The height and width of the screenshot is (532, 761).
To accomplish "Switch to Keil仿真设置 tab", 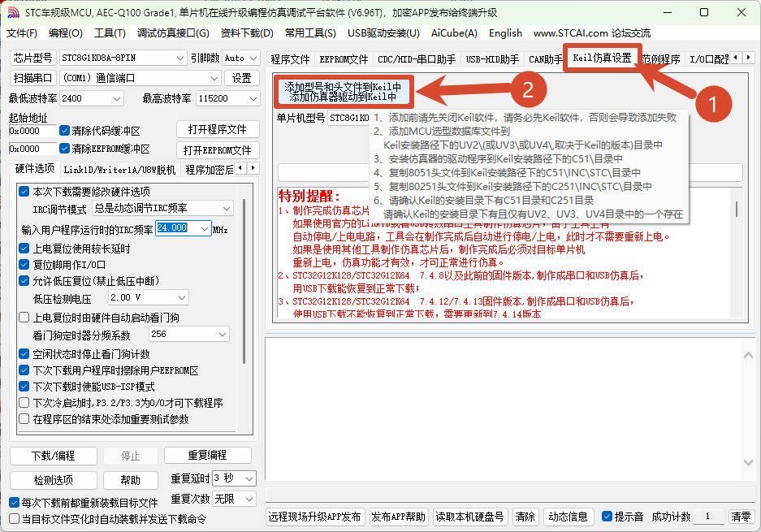I will pyautogui.click(x=602, y=58).
